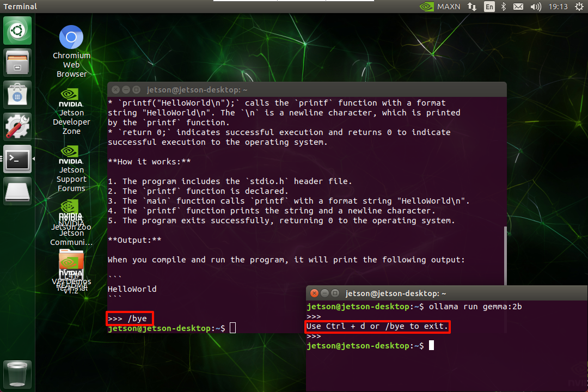Click the background terminal's vertical scrollbar
This screenshot has height=392, width=588.
(505, 256)
